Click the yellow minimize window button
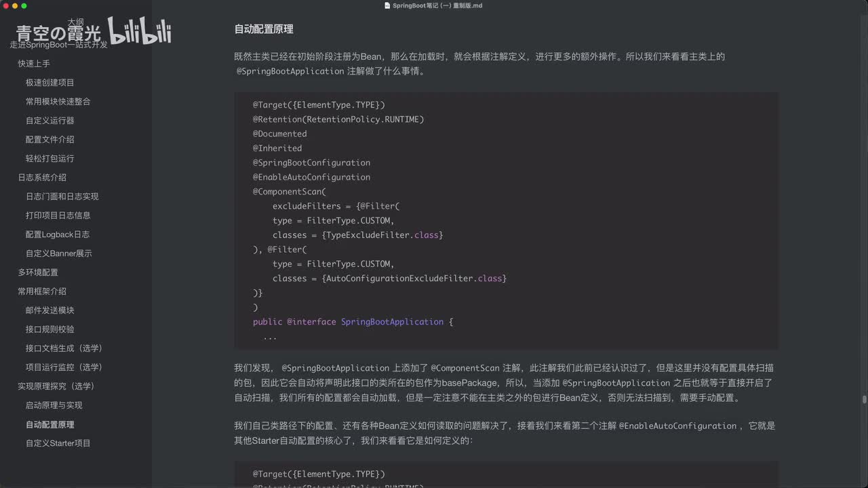 click(15, 5)
